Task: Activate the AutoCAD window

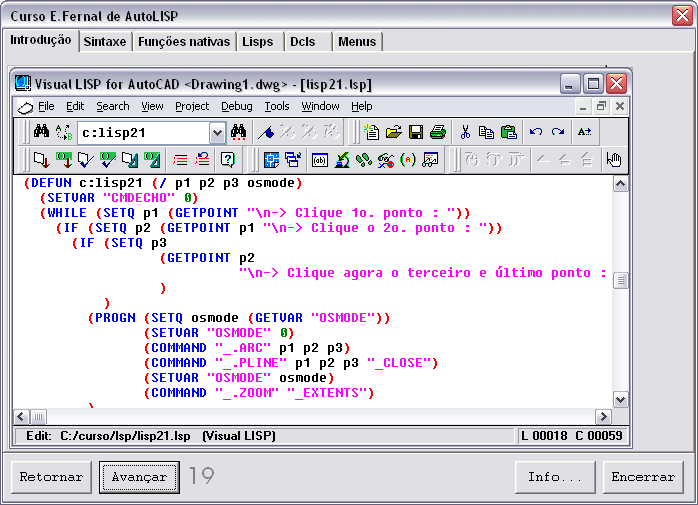Action: tap(271, 160)
